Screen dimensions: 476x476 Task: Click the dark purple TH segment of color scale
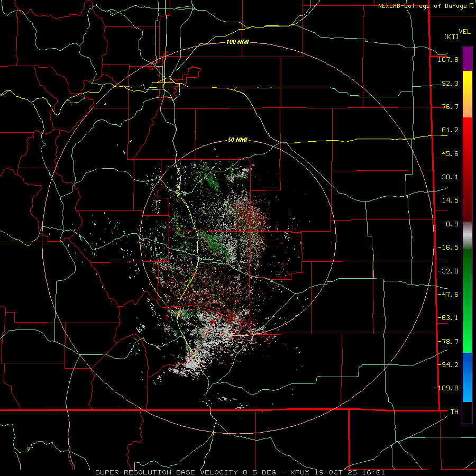[x=467, y=413]
